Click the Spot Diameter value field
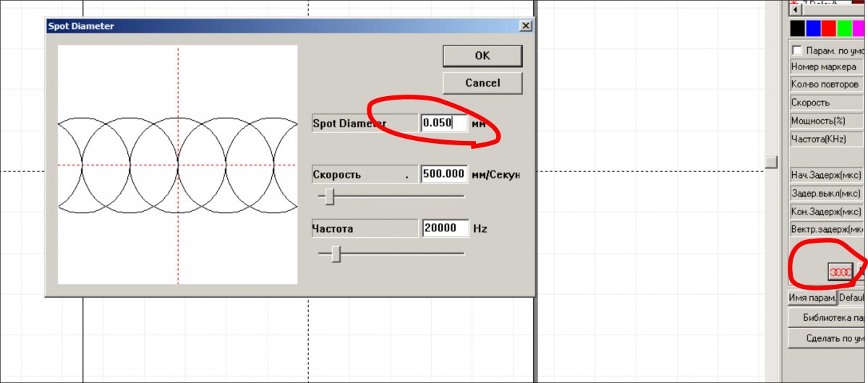The width and height of the screenshot is (868, 383). [443, 124]
